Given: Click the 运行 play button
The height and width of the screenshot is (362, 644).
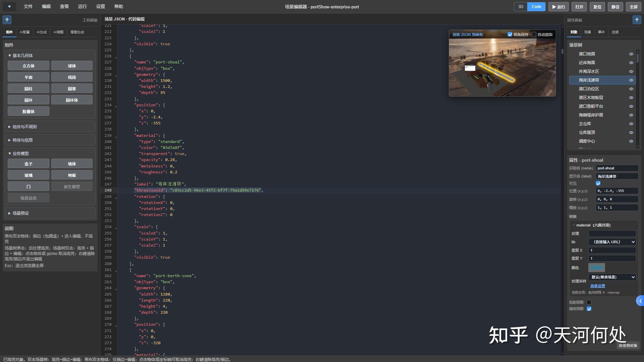Looking at the screenshot, I should 558,7.
